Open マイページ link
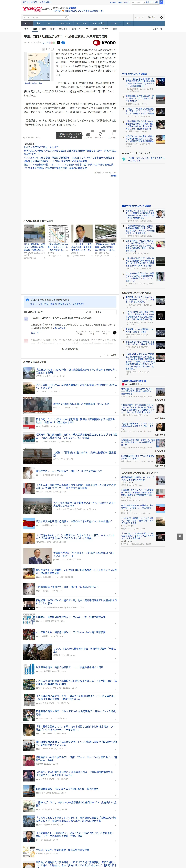The width and height of the screenshot is (186, 868). point(139,17)
